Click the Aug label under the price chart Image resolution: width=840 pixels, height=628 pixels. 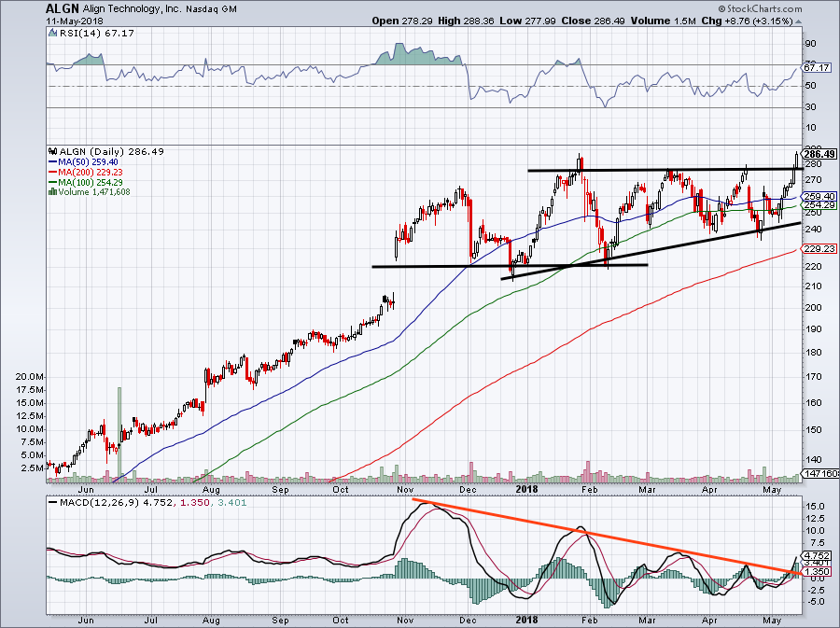[x=211, y=489]
